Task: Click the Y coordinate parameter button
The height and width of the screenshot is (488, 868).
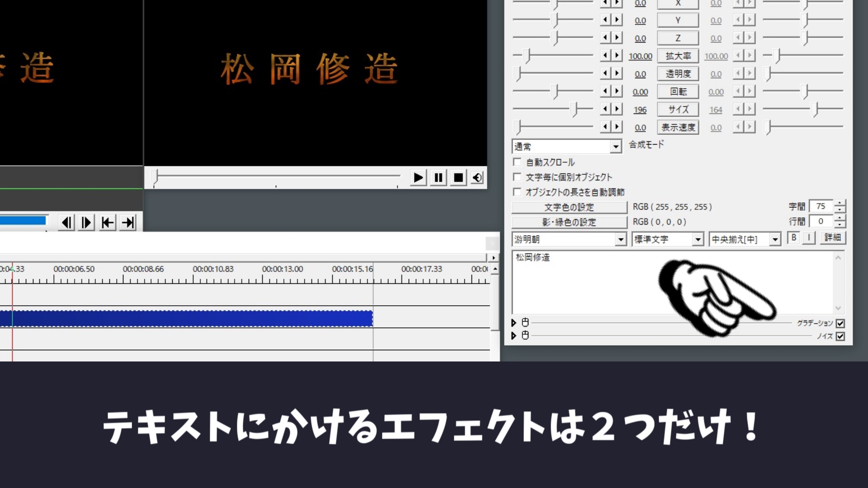Action: point(678,20)
